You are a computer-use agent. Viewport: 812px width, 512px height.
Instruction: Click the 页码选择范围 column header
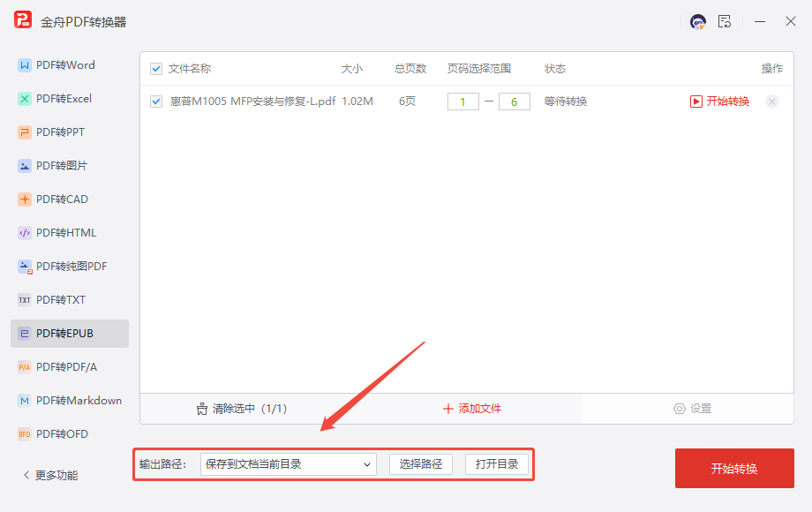click(479, 69)
